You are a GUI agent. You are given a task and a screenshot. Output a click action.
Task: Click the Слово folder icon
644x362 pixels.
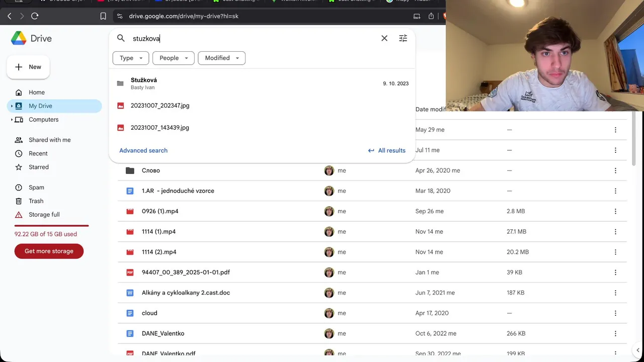pyautogui.click(x=130, y=170)
